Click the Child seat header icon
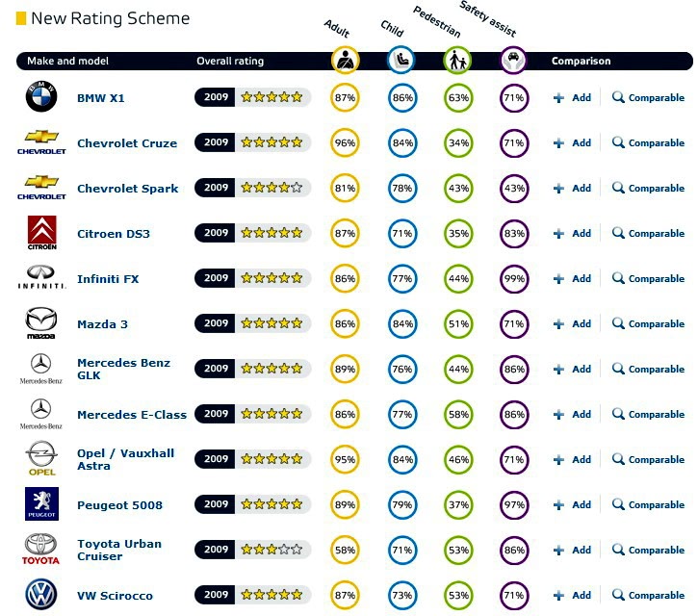The image size is (698, 616). pos(401,60)
